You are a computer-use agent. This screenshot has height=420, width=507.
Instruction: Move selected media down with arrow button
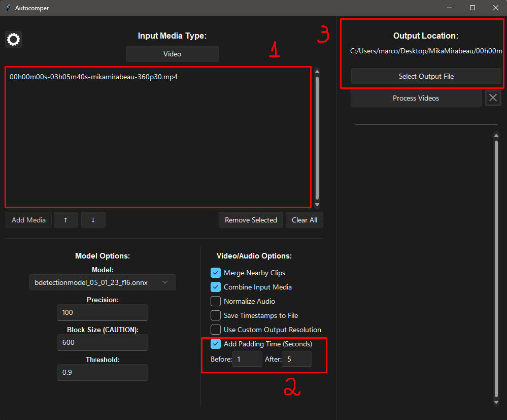[x=93, y=220]
